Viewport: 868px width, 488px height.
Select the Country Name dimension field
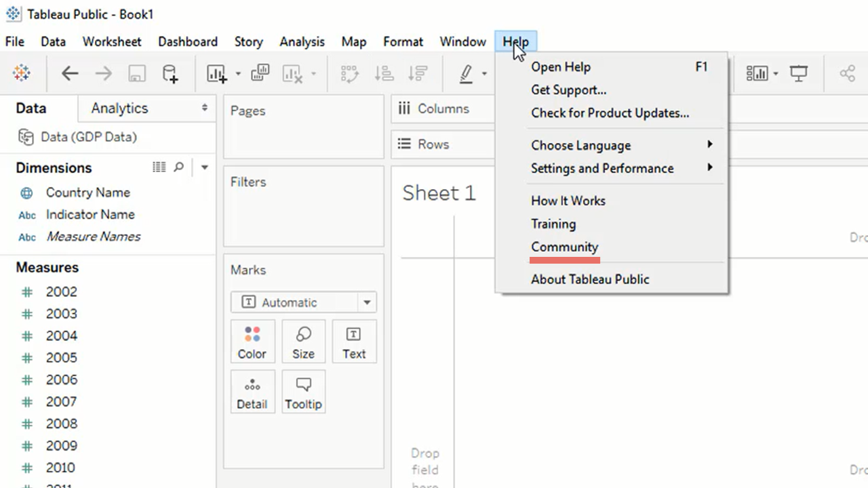pos(87,192)
